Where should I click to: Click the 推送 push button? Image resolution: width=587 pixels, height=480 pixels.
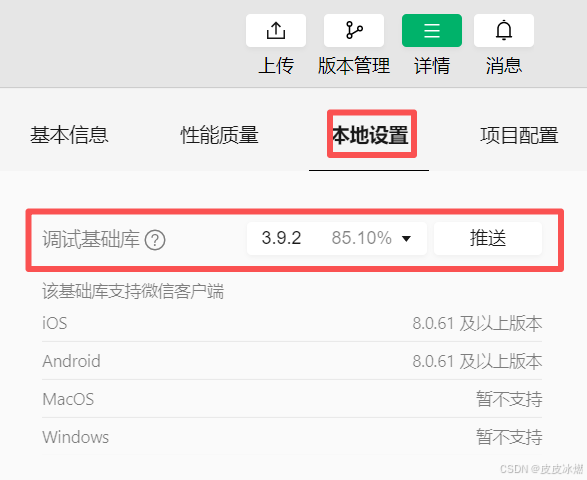point(488,238)
